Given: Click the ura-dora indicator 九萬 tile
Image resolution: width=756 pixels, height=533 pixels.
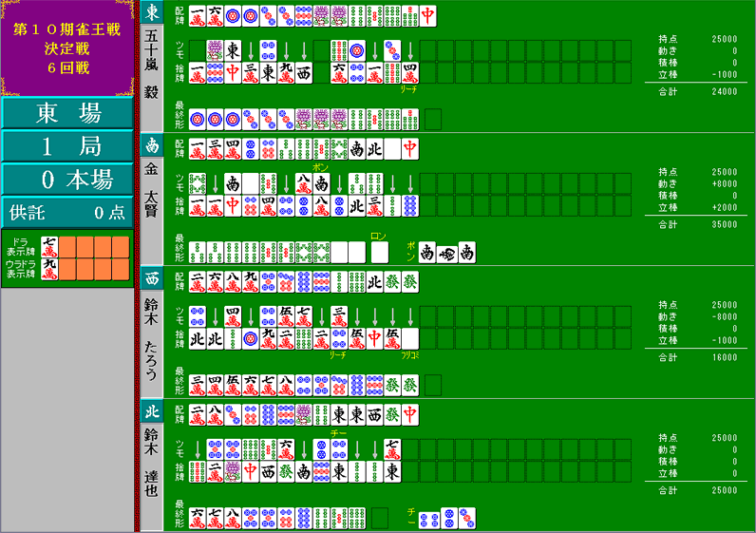Looking at the screenshot, I should point(49,269).
